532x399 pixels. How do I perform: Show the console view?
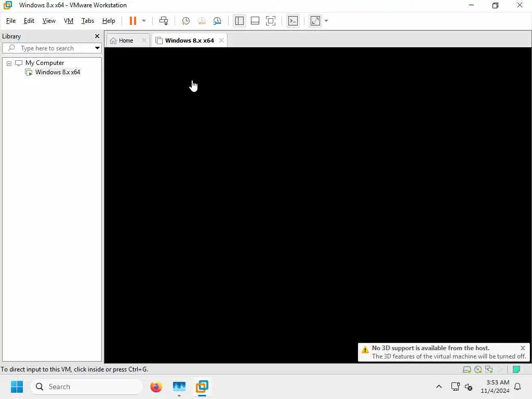(x=293, y=21)
